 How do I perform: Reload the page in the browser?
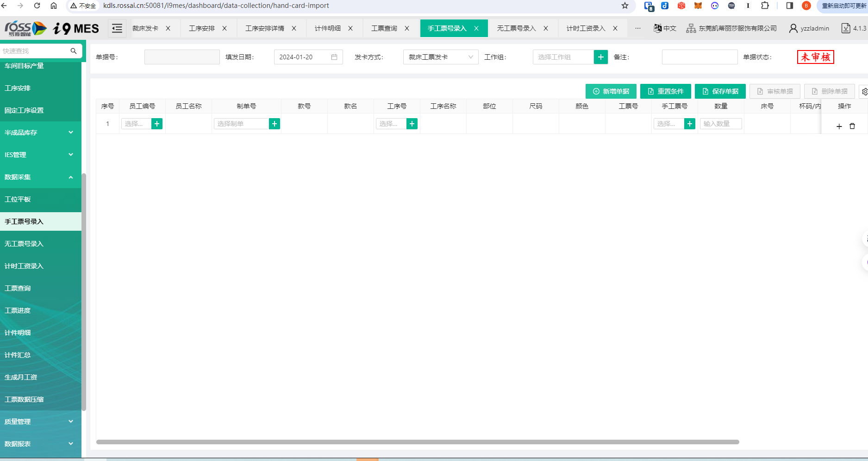(37, 6)
